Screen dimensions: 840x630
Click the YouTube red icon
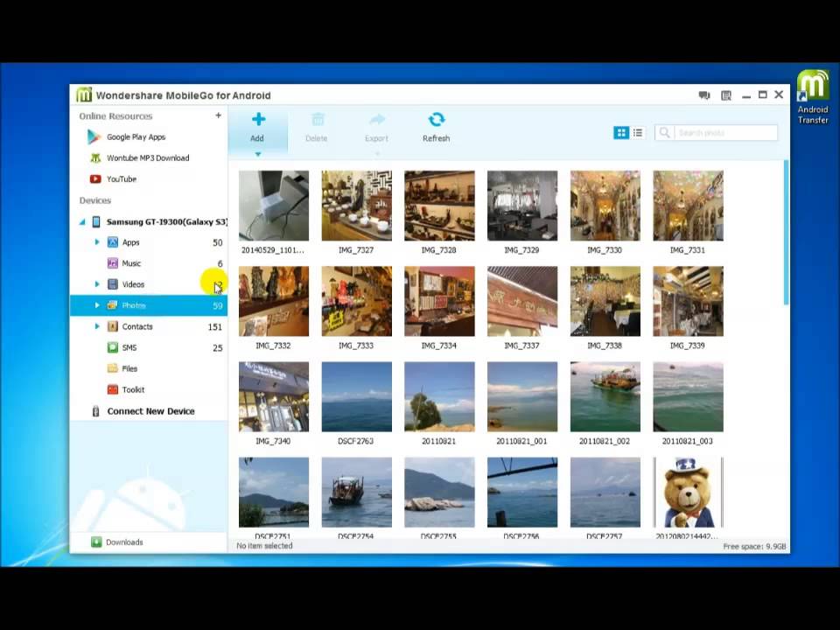click(95, 178)
